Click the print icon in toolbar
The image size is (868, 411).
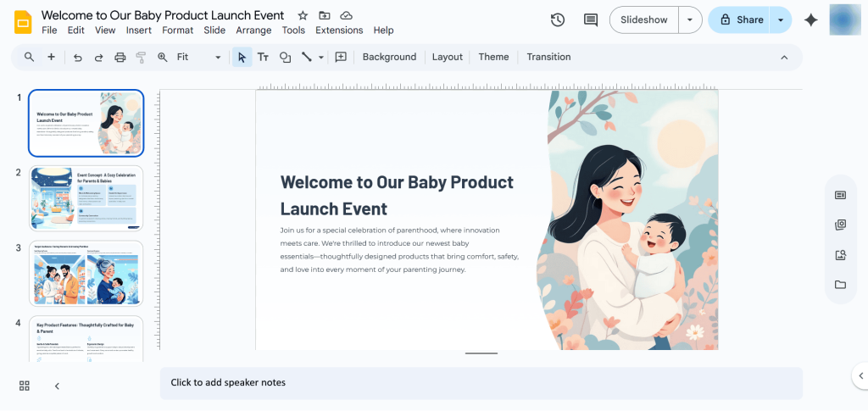(x=120, y=58)
